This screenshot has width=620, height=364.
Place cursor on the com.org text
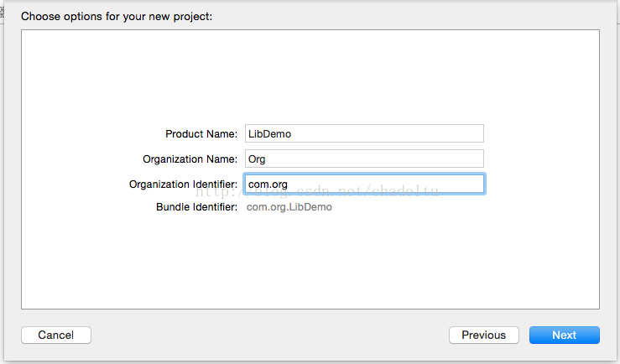[x=268, y=185]
